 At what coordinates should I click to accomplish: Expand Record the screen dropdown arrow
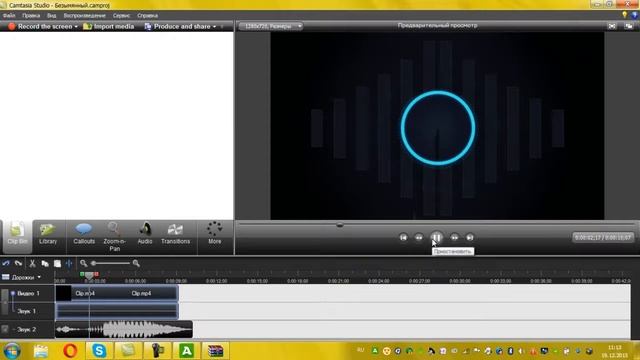(76, 27)
